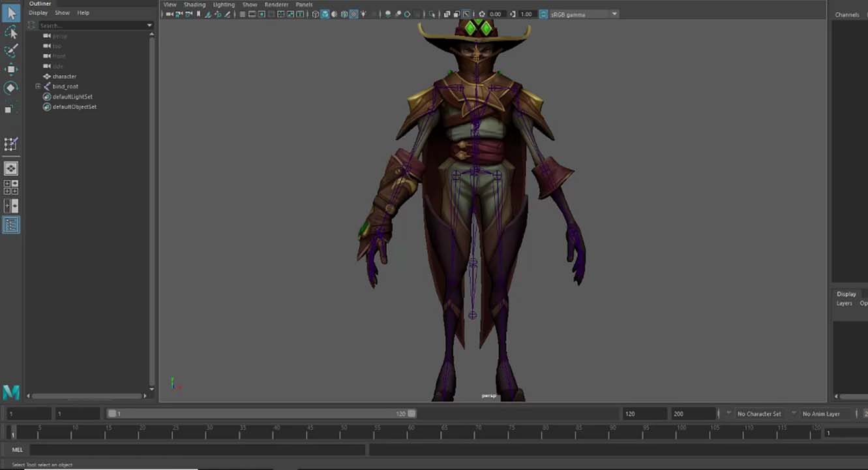Expand the bind_root node in the Outliner
868x470 pixels.
38,86
